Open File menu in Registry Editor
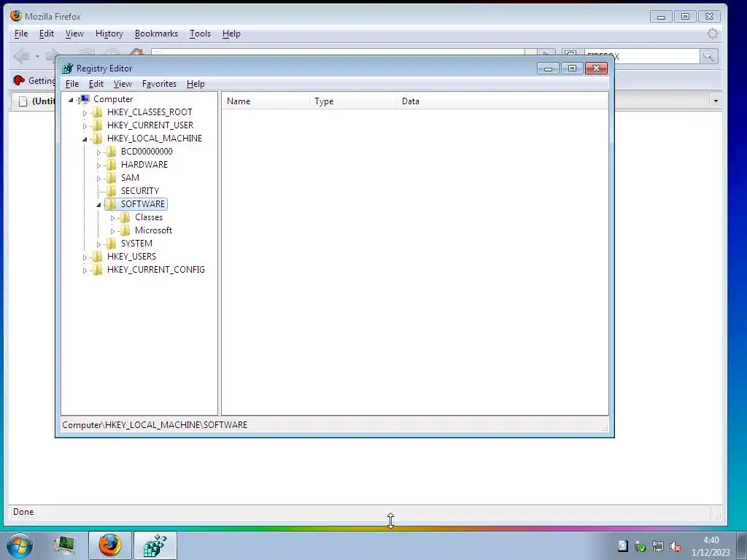Screen dimensions: 747x560 [72, 84]
